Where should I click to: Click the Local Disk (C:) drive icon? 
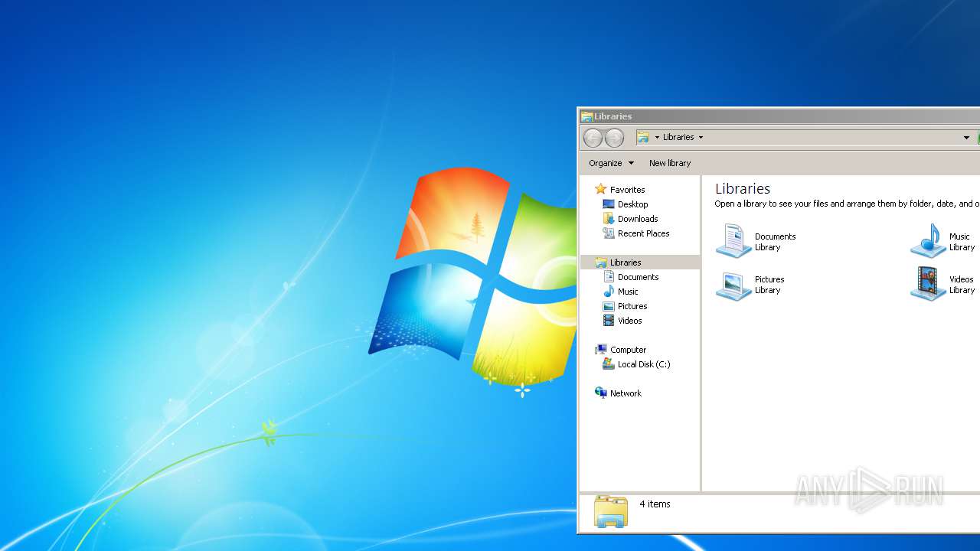pyautogui.click(x=609, y=364)
